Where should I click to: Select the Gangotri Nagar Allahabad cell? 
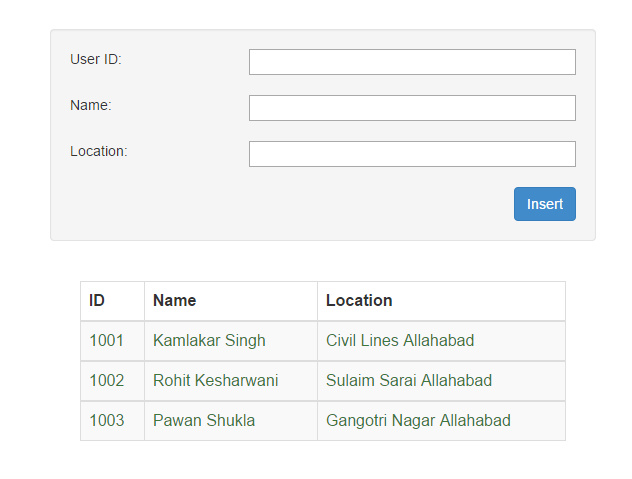418,421
